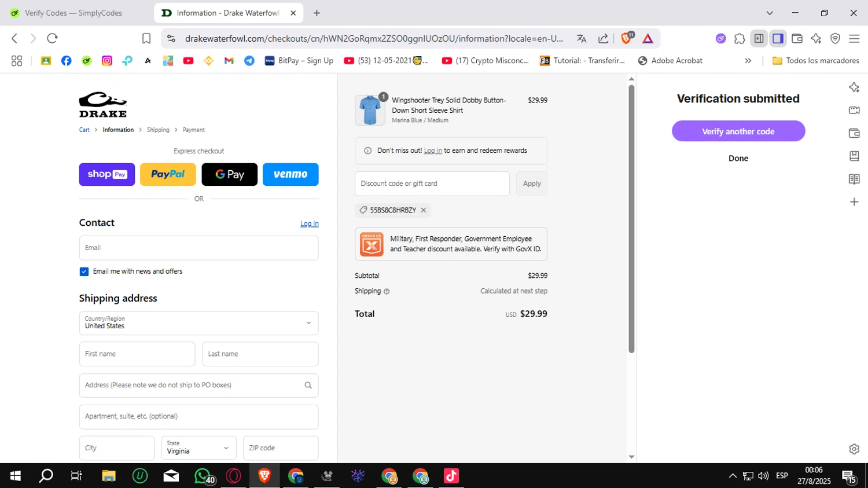The image size is (868, 488).
Task: Open the reading list icon in sidebar
Action: [854, 179]
